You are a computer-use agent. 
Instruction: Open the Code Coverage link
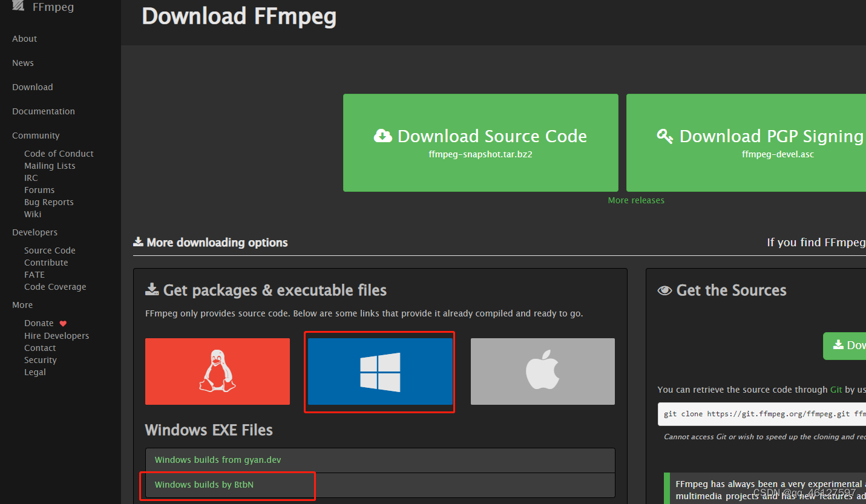coord(55,287)
